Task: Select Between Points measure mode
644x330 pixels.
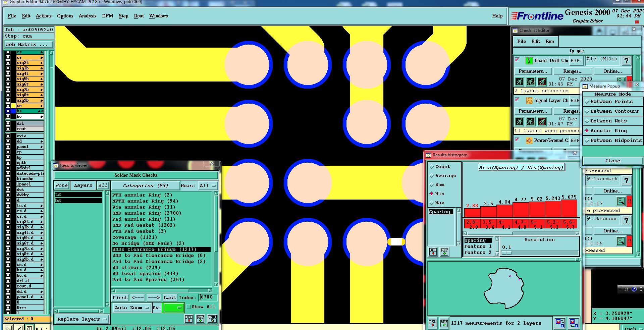Action: pos(613,102)
